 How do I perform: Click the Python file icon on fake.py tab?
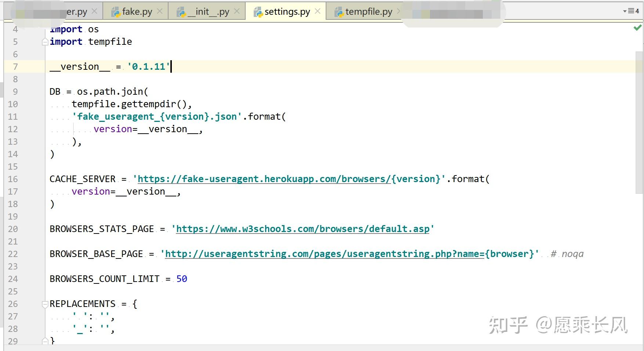point(116,11)
